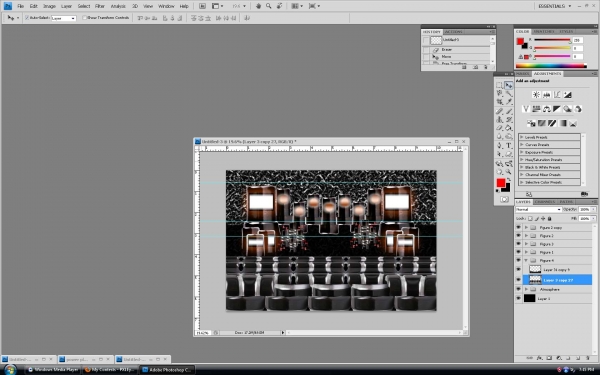The image size is (600, 375).
Task: Select the Eyedropper tool
Action: point(509,102)
